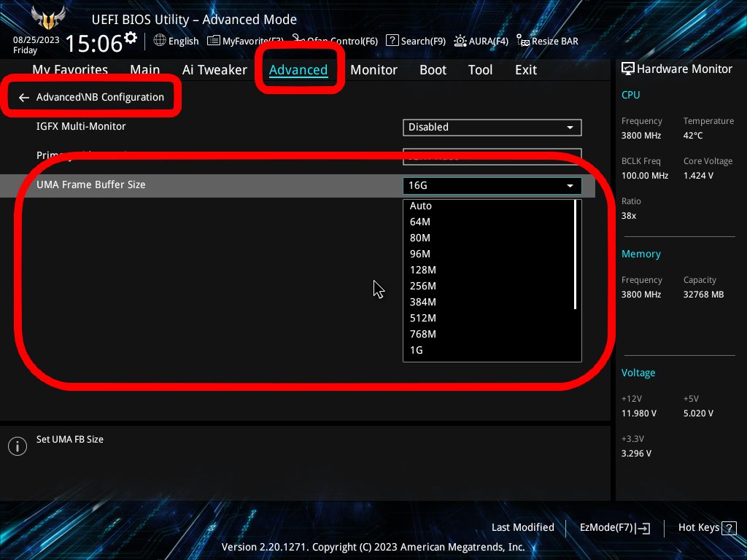Select the 80M frame buffer option

click(x=419, y=238)
